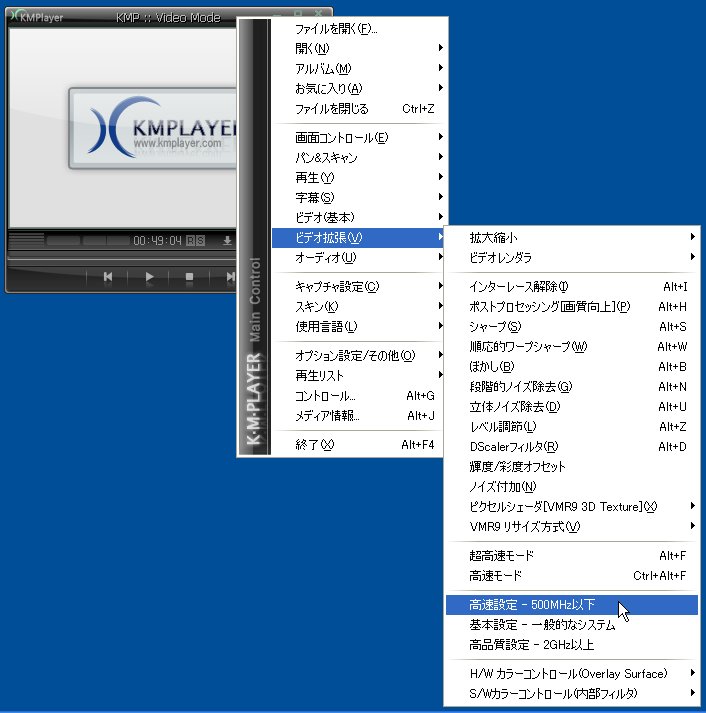
Task: Open ピクセルシェーダ[VMR9 3D Texture] submenu
Action: pyautogui.click(x=572, y=507)
